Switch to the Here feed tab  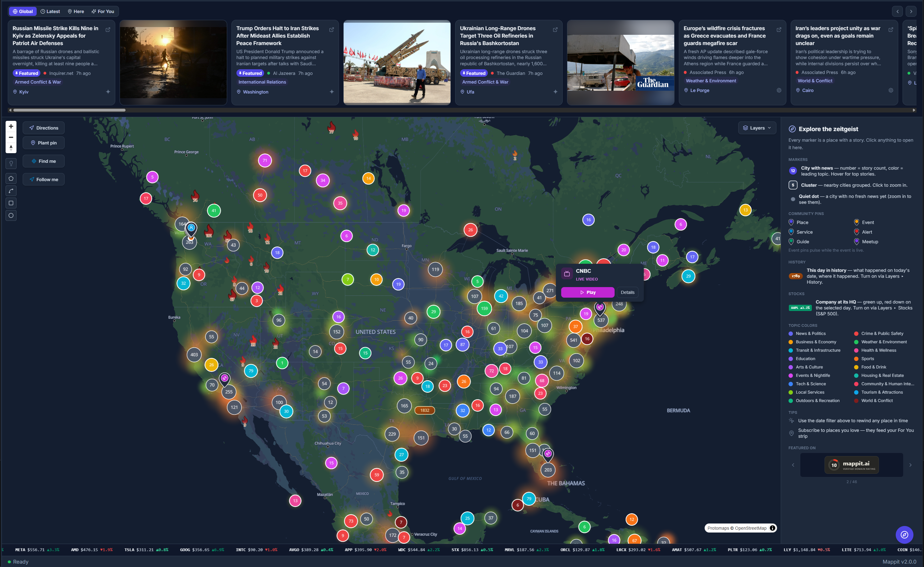[x=76, y=11]
